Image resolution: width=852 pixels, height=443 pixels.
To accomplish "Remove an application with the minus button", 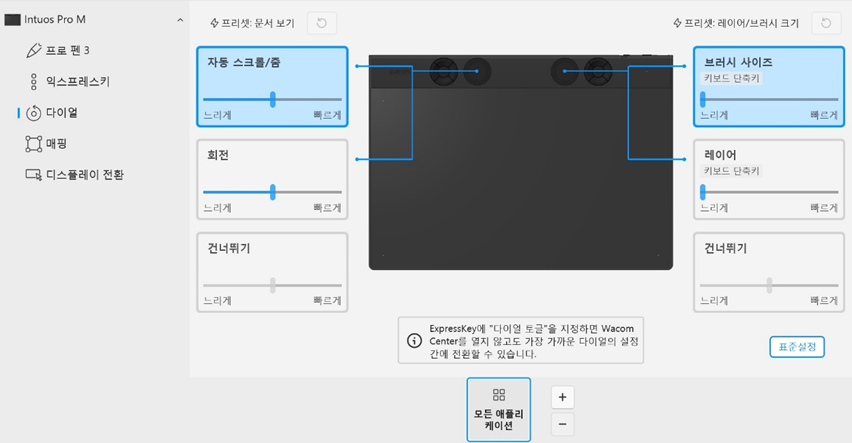I will [562, 424].
